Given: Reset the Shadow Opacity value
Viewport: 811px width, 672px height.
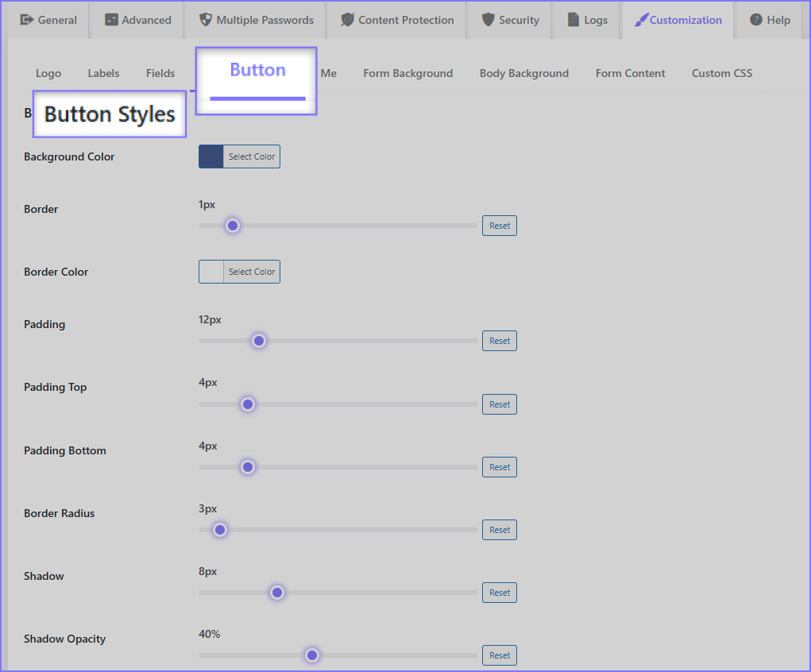Looking at the screenshot, I should (x=499, y=655).
